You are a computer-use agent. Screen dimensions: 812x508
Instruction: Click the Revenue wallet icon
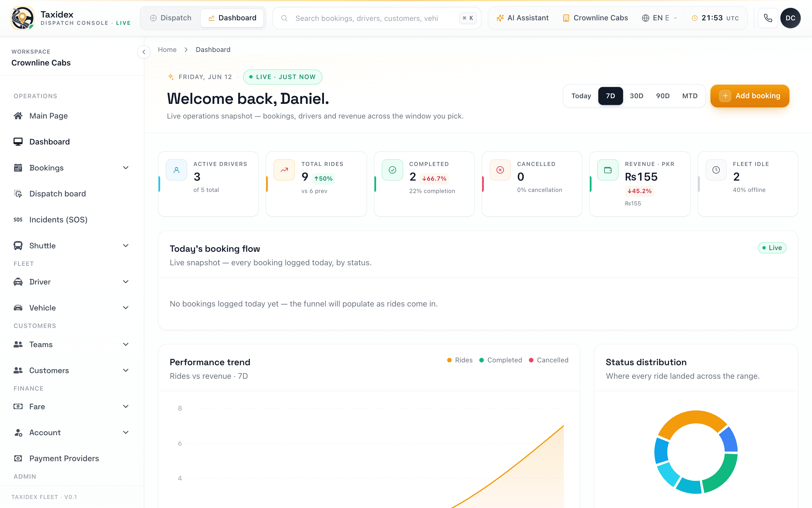(x=608, y=170)
